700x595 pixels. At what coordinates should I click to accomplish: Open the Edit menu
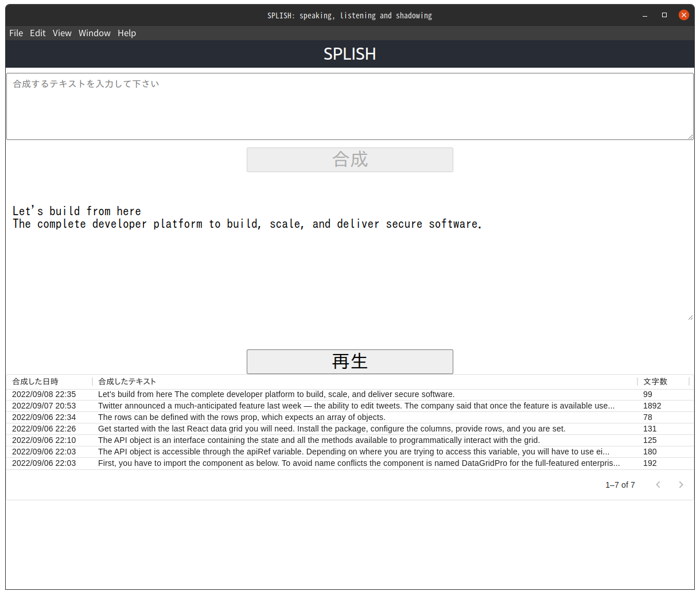coord(38,33)
